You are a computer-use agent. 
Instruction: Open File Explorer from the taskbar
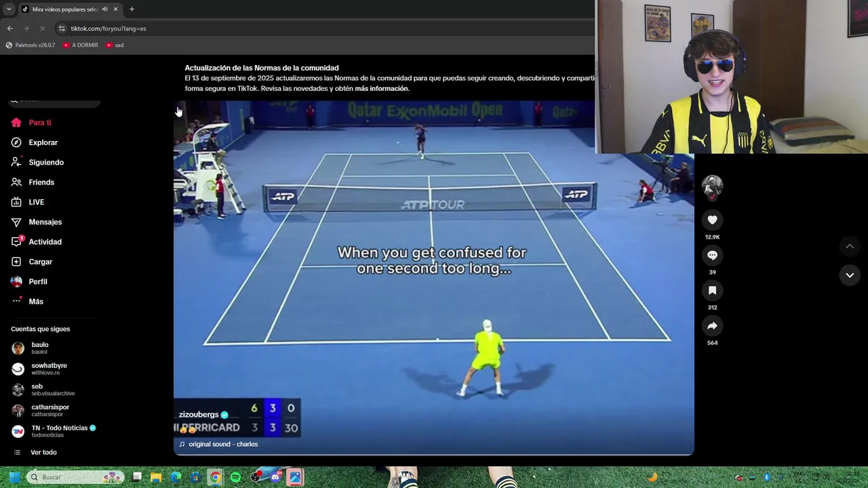click(x=156, y=477)
